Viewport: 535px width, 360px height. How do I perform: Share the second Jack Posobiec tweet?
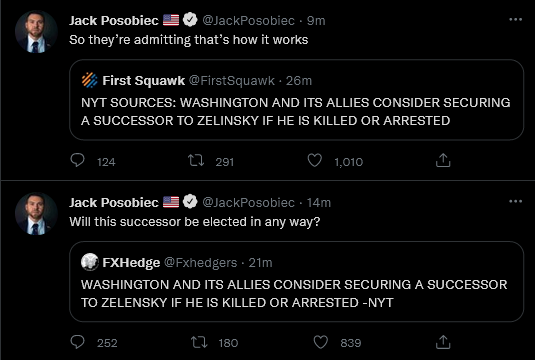443,342
